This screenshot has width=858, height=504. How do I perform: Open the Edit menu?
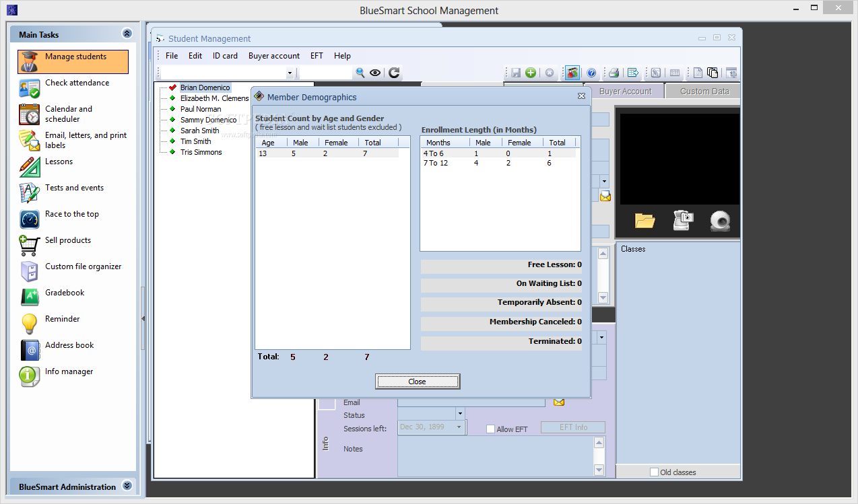[x=195, y=56]
